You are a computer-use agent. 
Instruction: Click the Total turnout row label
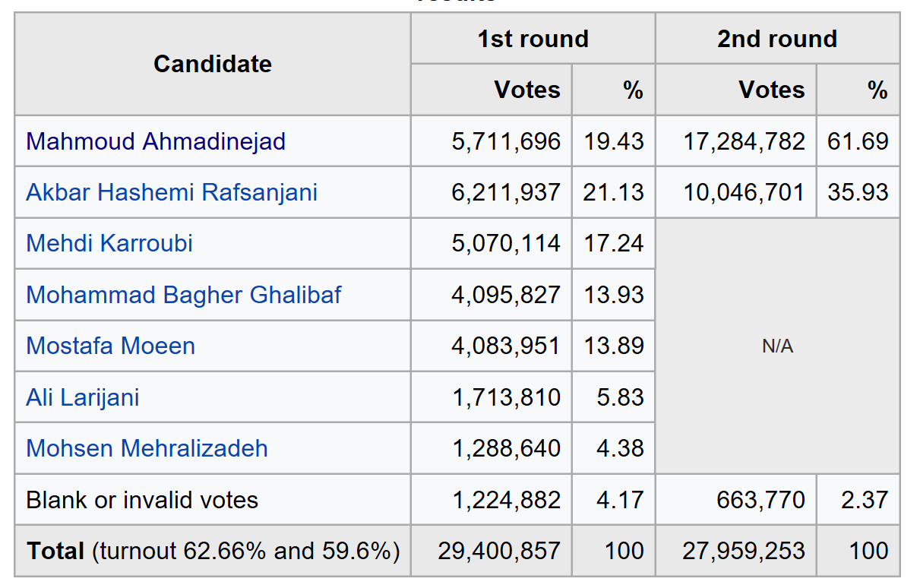213,551
